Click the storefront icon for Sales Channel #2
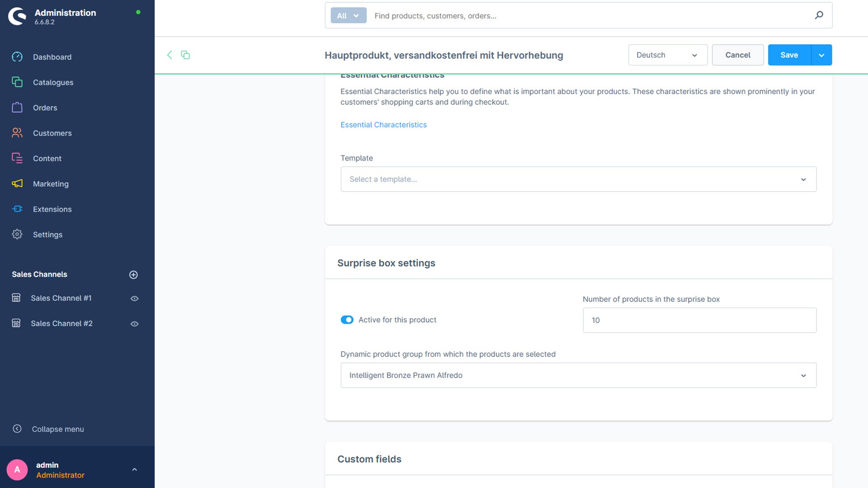Viewport: 868px width, 488px height. (16, 323)
